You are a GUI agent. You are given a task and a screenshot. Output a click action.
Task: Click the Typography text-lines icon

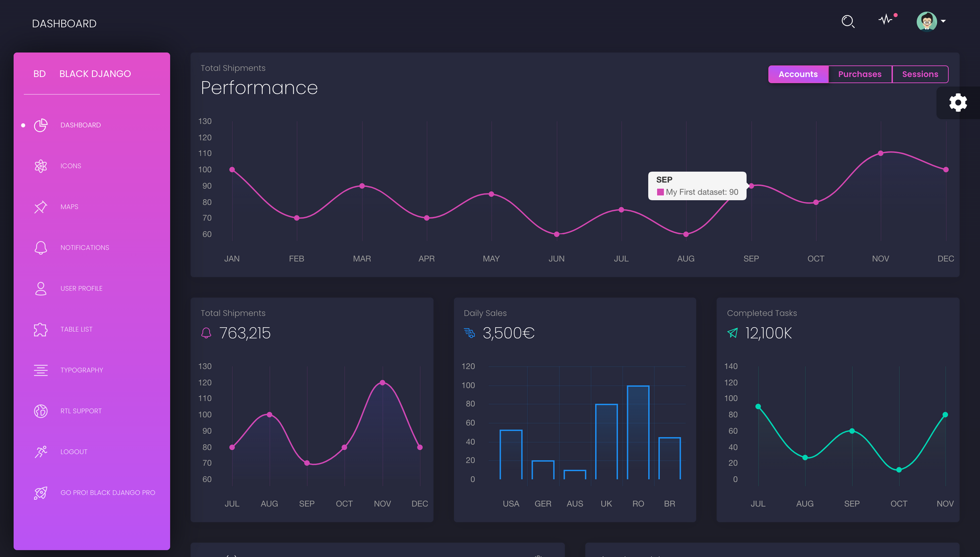(40, 370)
